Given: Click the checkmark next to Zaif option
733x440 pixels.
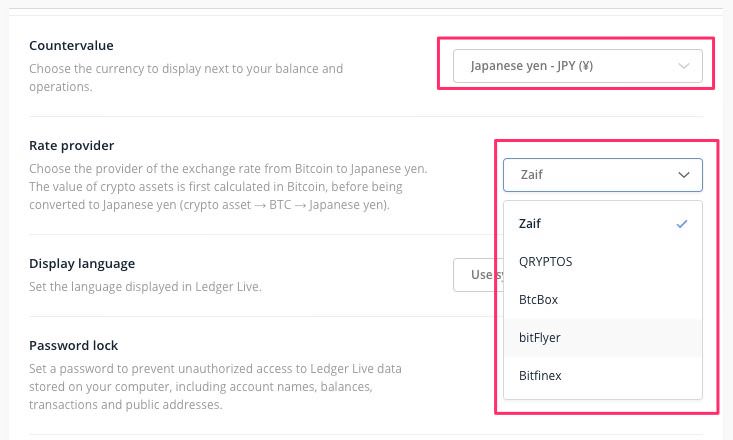Looking at the screenshot, I should click(682, 224).
